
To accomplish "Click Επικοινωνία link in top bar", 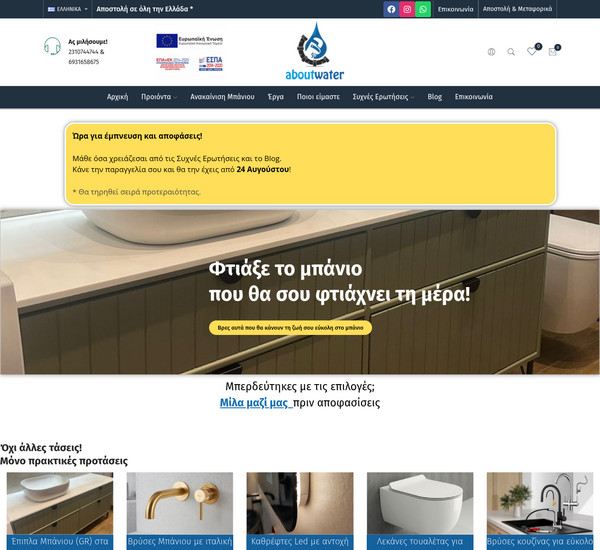I will tap(455, 9).
